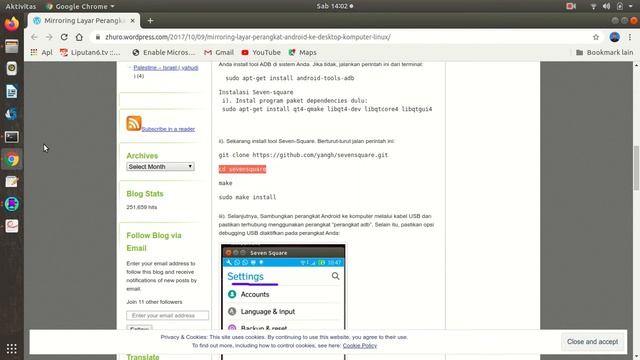Open the Aktivitas overview
The height and width of the screenshot is (360, 640).
pos(21,6)
